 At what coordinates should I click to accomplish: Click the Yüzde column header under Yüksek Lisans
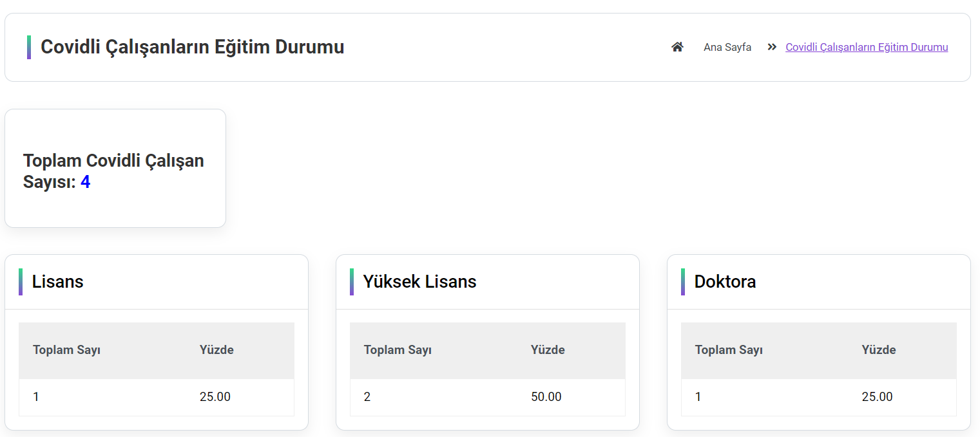[548, 349]
